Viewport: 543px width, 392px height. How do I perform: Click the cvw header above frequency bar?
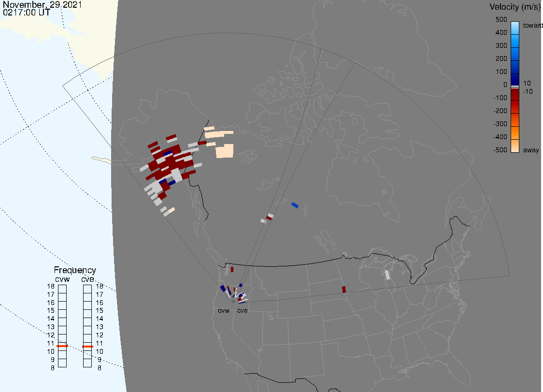click(62, 279)
